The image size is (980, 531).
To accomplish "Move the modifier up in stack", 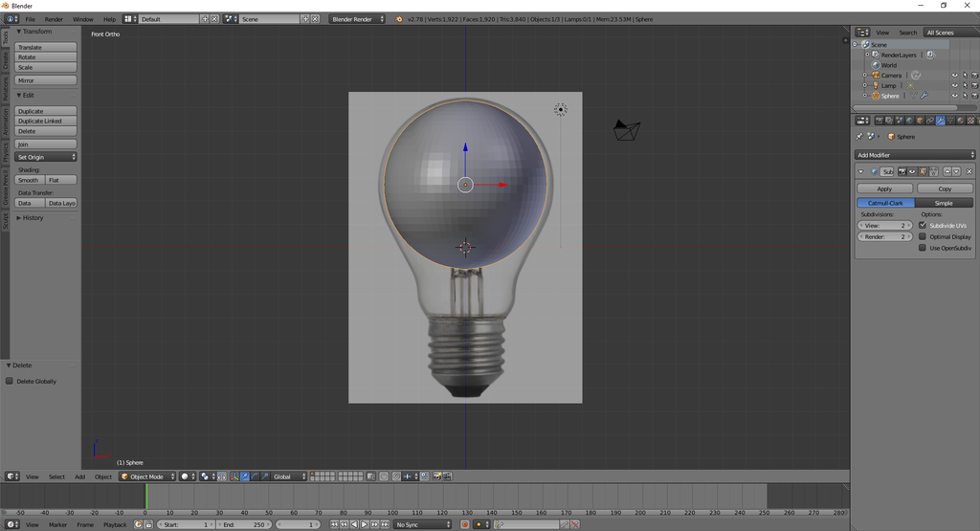I will [947, 171].
